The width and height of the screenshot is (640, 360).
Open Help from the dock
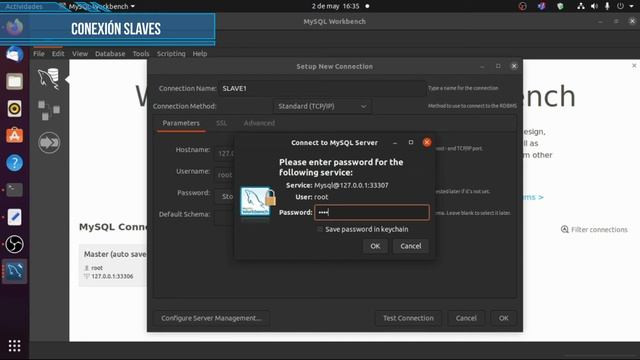(14, 163)
